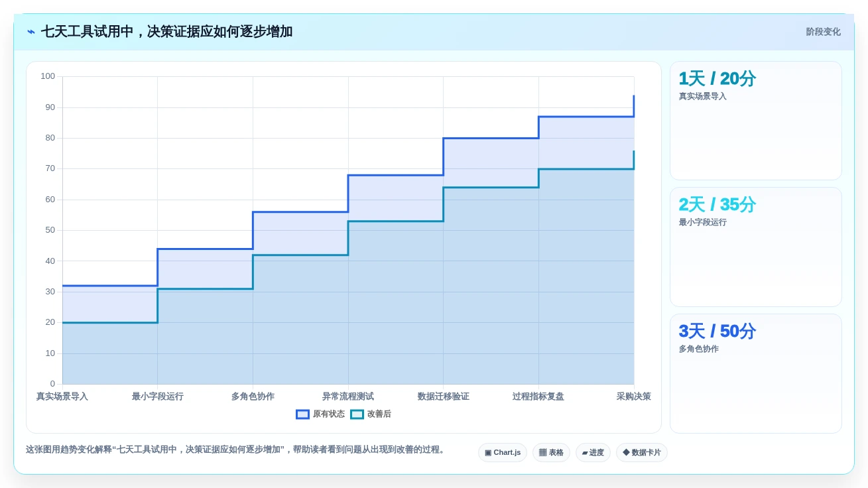Image resolution: width=868 pixels, height=488 pixels.
Task: Click the 最小字段运行 x-axis label
Action: pos(157,396)
